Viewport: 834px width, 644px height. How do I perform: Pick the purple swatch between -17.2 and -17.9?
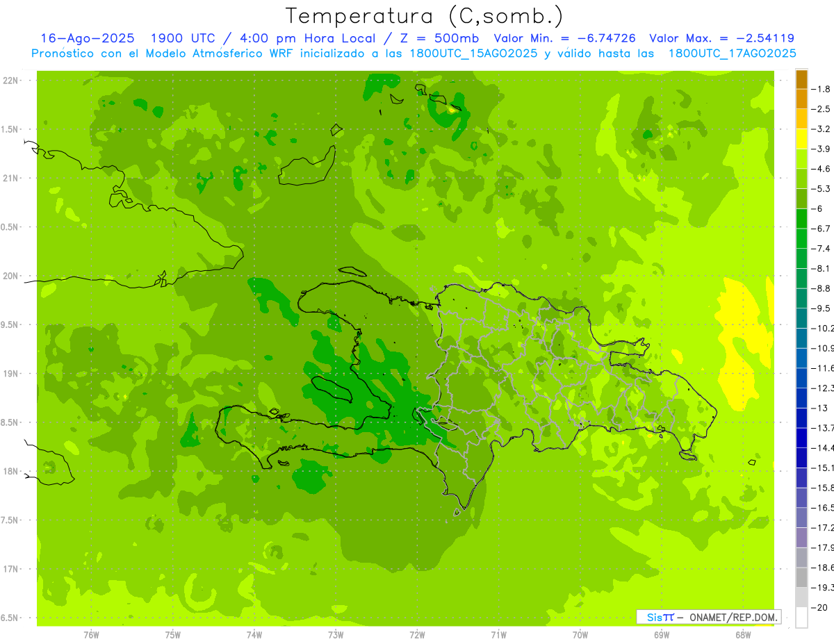[x=801, y=538]
